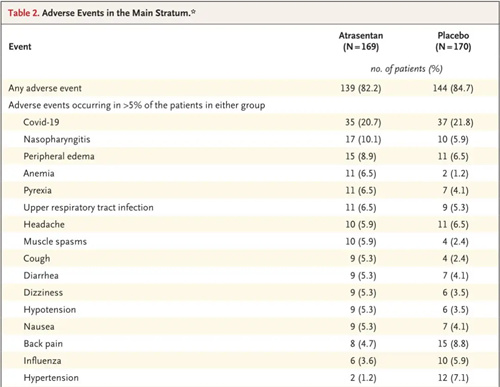This screenshot has width=500, height=387.
Task: Select the Back pain placebo value 15 (8.8)
Action: coord(453,344)
